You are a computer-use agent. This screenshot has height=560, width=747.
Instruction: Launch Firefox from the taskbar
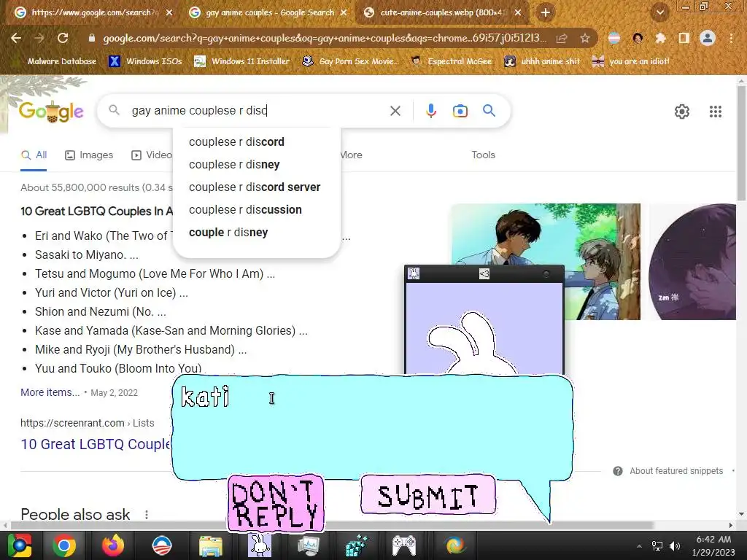click(x=112, y=545)
